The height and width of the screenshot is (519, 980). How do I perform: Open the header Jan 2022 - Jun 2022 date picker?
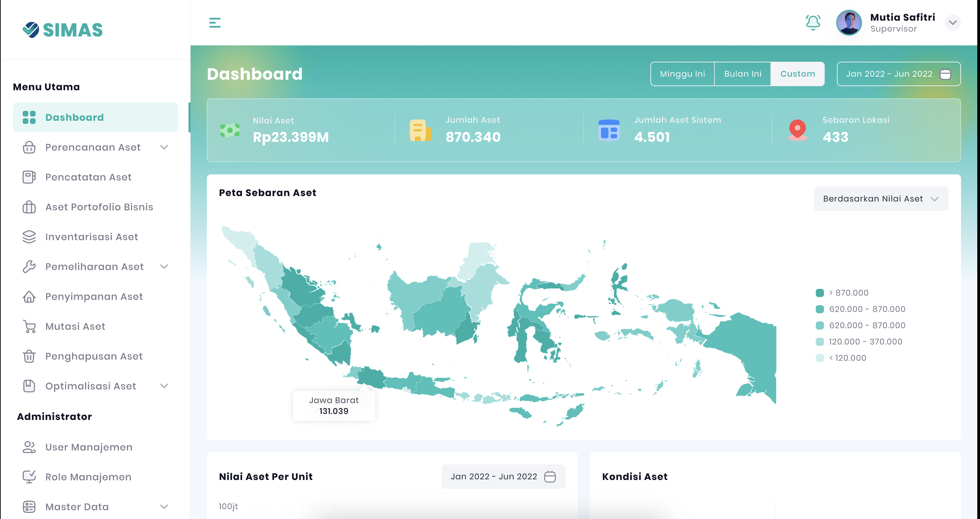pyautogui.click(x=898, y=74)
